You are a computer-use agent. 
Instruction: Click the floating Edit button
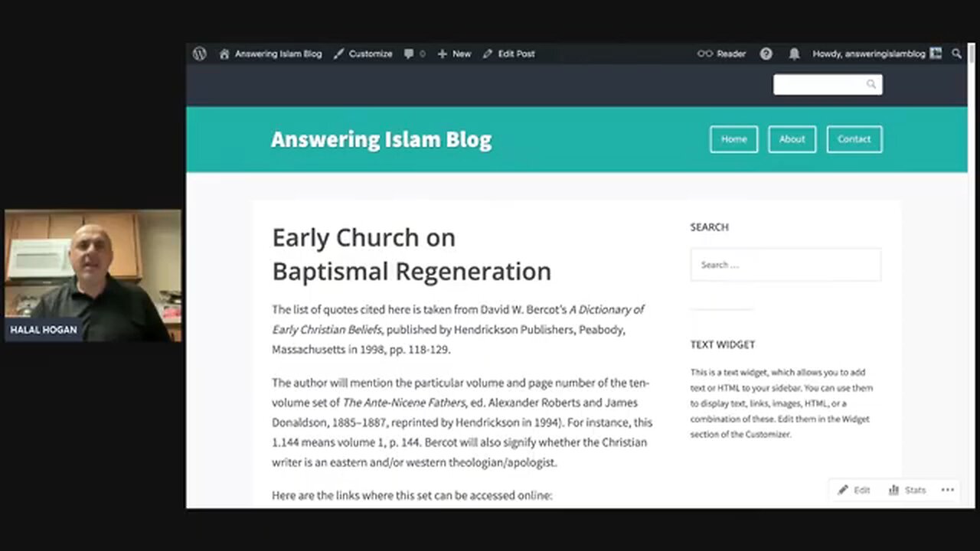pyautogui.click(x=854, y=490)
